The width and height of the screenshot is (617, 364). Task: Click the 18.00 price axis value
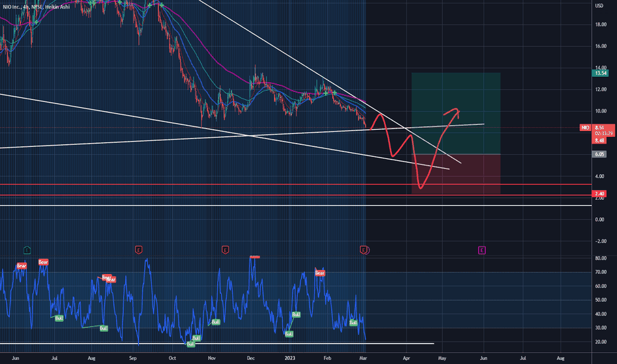[x=600, y=24]
